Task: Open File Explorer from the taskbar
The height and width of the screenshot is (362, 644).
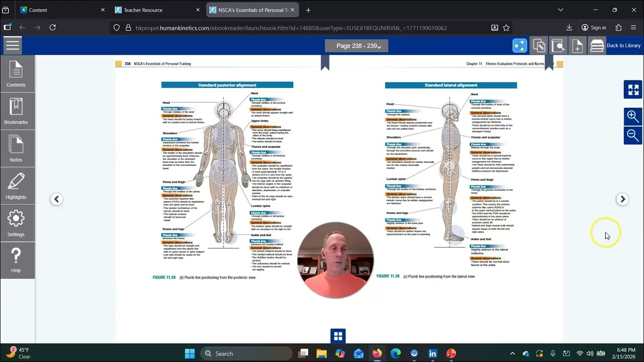Action: pos(321,353)
